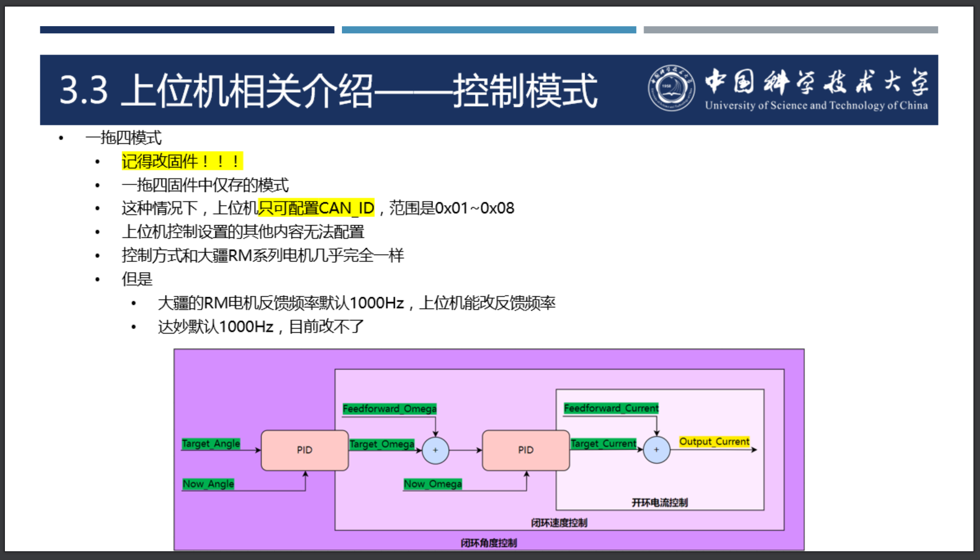Click the Chinese calligraphy university name

click(816, 82)
